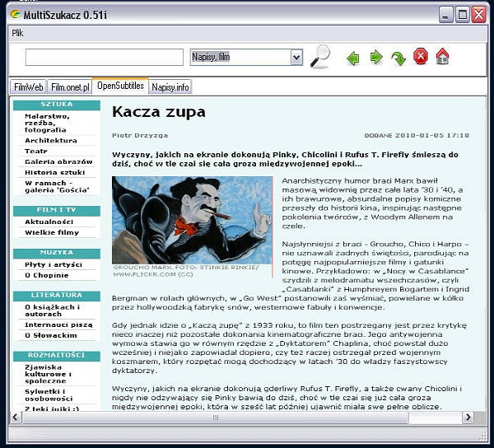Open the 'Historia sztuki' link
This screenshot has width=494, height=448.
[x=55, y=172]
